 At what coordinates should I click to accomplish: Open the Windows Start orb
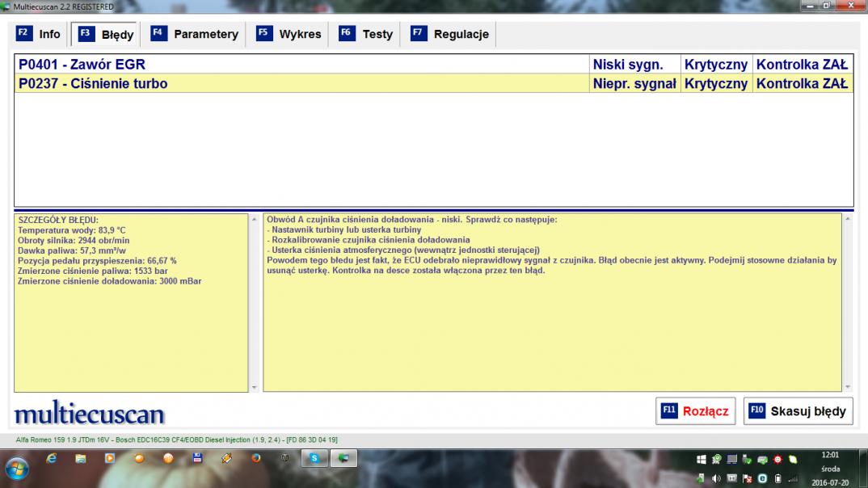[x=17, y=469]
